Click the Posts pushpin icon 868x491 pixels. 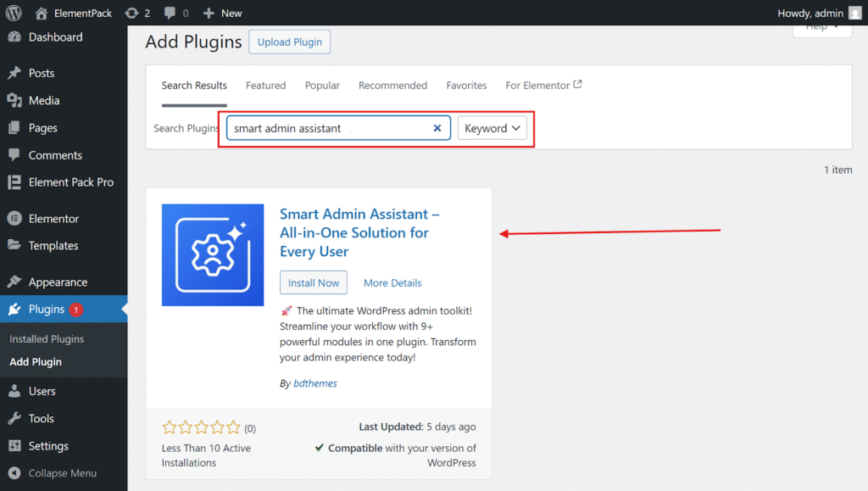[x=14, y=73]
